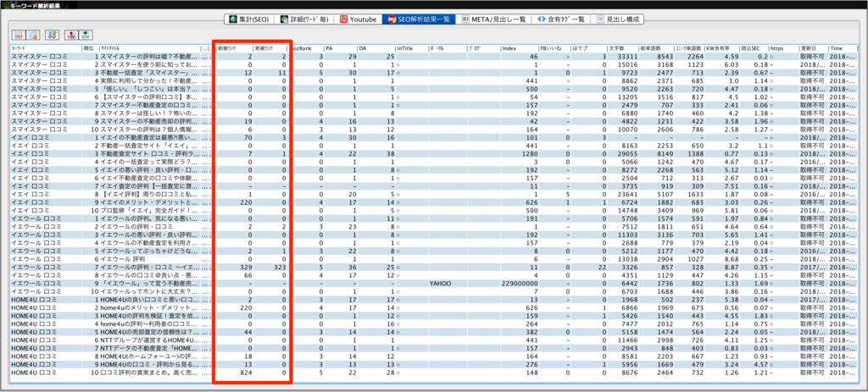Click the Index value 229000000
This screenshot has height=392, width=868.
pyautogui.click(x=520, y=283)
